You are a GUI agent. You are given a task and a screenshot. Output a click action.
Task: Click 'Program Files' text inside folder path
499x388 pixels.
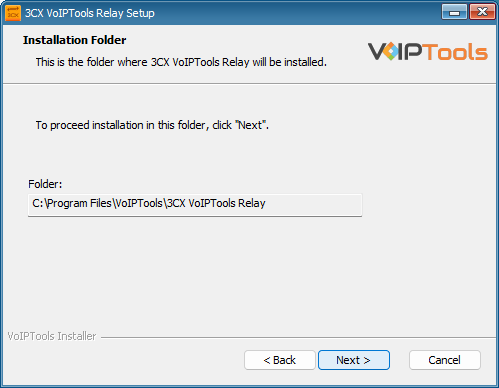[x=79, y=203]
